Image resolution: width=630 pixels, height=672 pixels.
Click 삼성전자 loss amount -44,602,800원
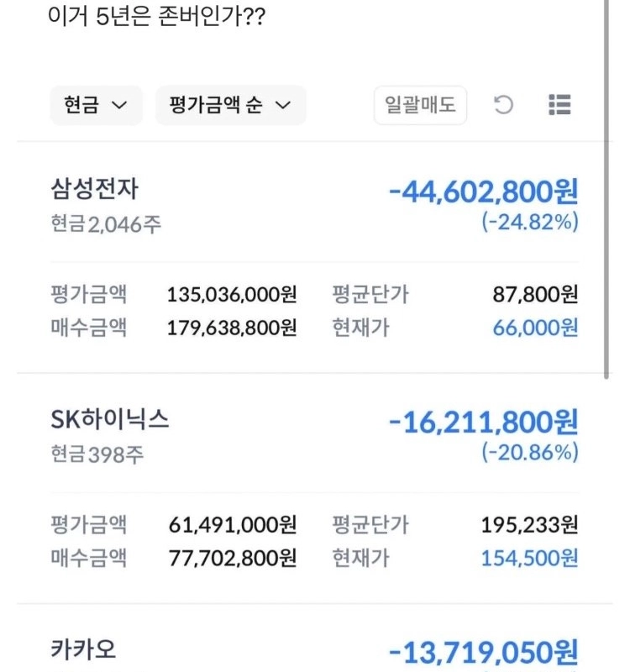[483, 192]
